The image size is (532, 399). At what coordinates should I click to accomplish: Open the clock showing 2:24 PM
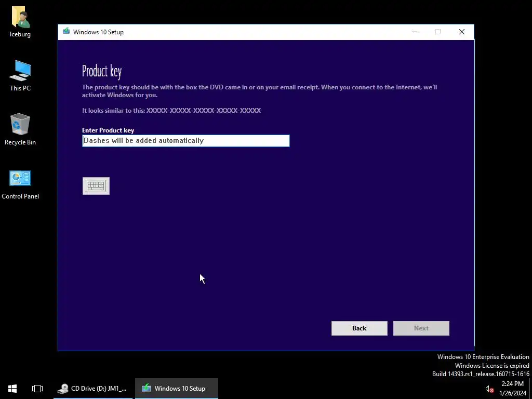(x=512, y=389)
